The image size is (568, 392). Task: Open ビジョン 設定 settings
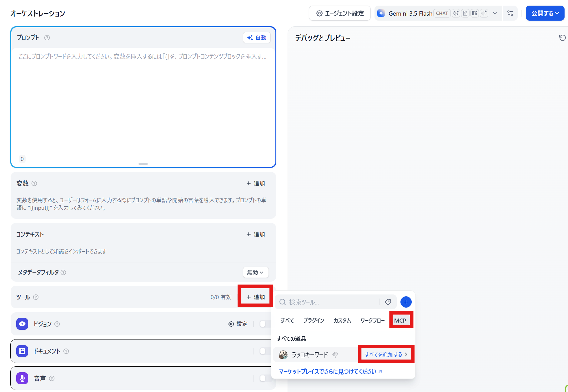[238, 324]
